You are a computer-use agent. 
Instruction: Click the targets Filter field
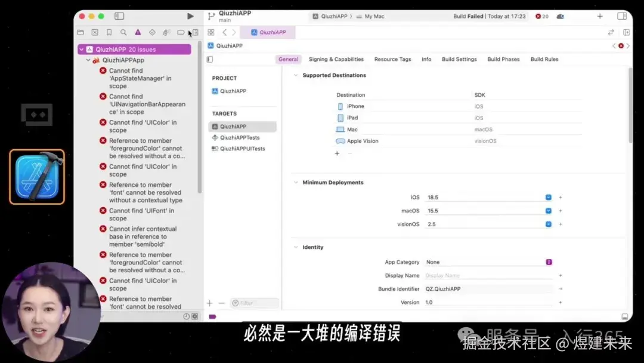click(255, 303)
